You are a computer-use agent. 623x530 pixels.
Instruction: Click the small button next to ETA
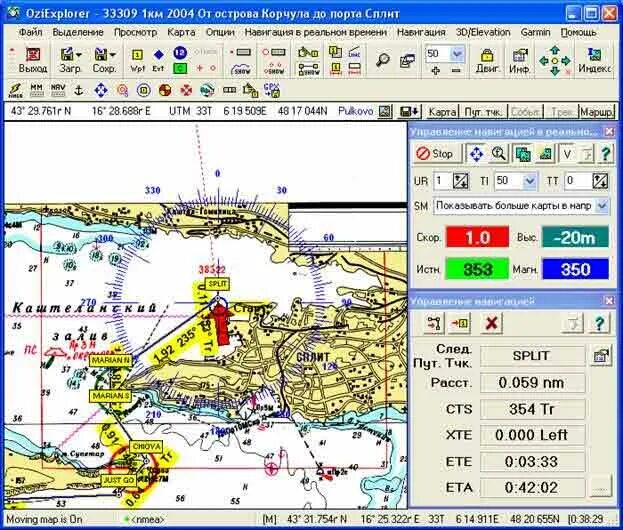(x=600, y=487)
